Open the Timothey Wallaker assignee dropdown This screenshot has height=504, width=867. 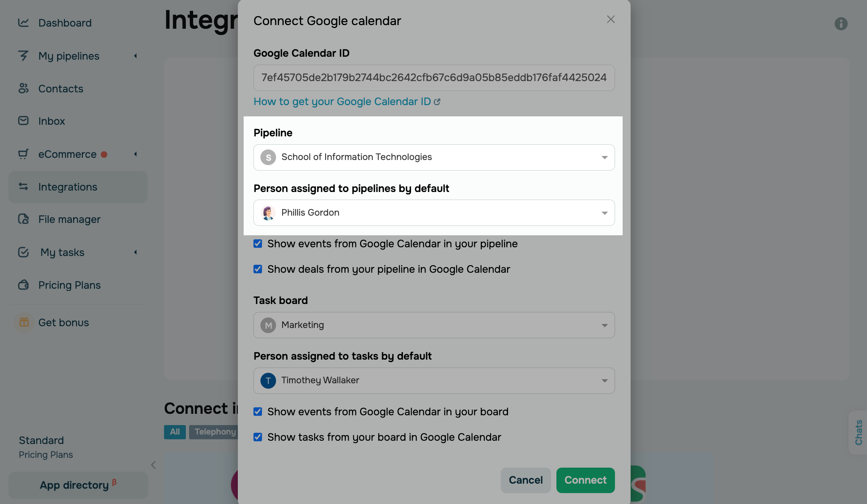(x=434, y=381)
